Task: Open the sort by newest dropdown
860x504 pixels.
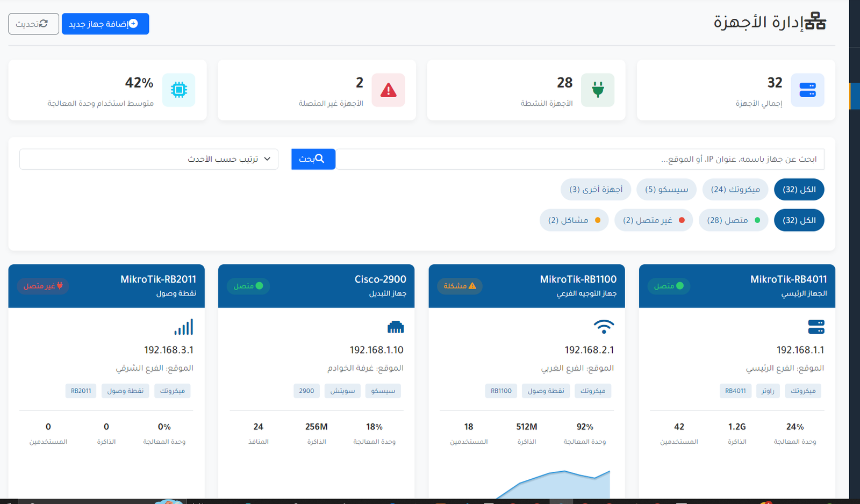Action: (149, 159)
